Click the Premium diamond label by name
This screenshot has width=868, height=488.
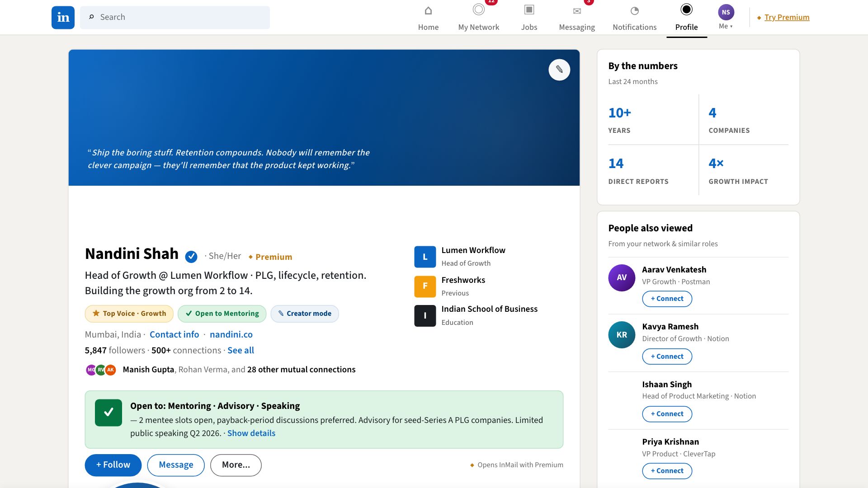pos(270,257)
